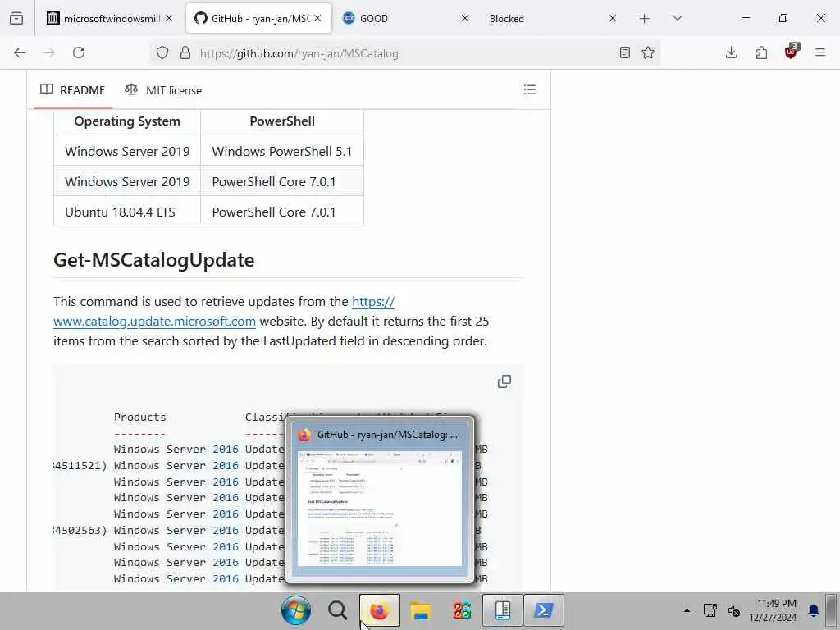Select the Get-MSCatalogUpdate heading
The height and width of the screenshot is (630, 840).
(x=153, y=260)
